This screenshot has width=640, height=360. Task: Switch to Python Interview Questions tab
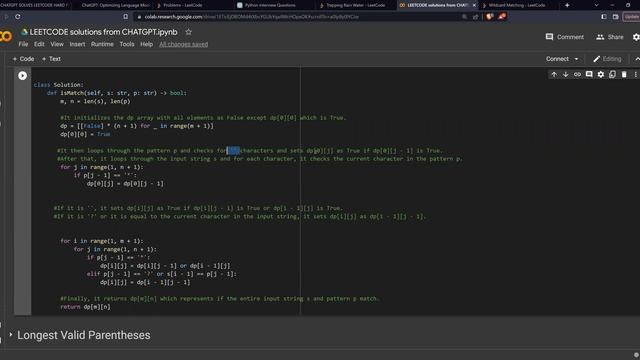click(x=269, y=5)
